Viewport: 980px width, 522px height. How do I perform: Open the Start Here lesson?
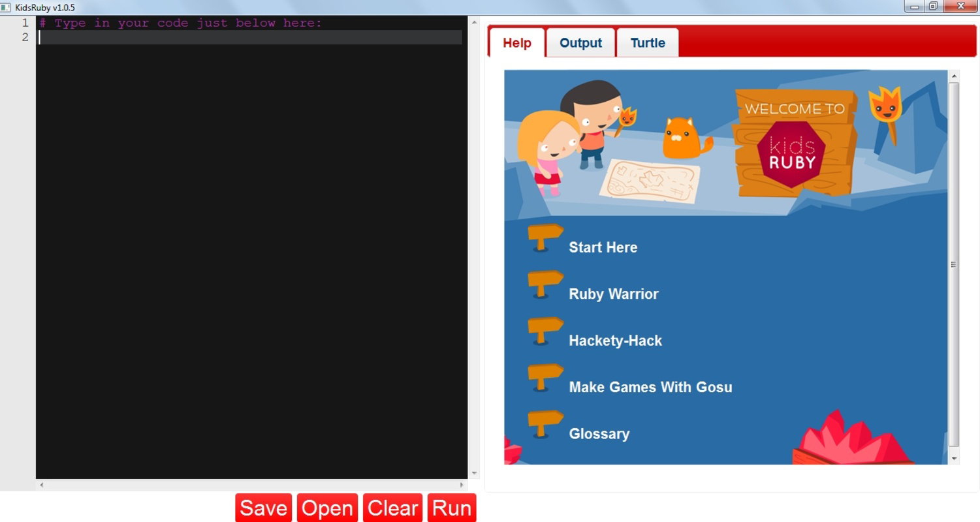click(x=603, y=247)
